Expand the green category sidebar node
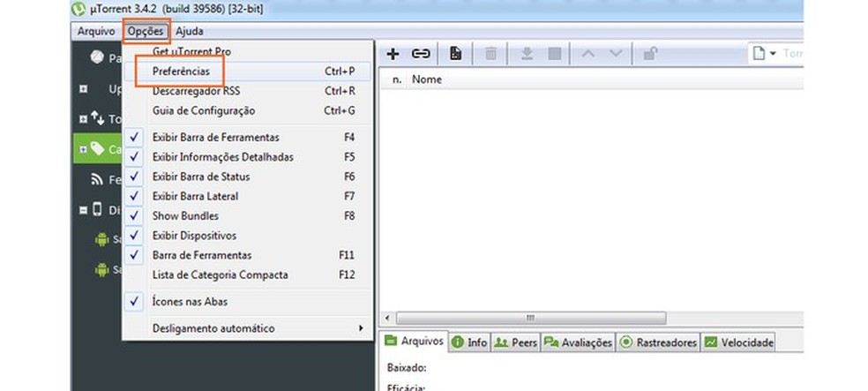The width and height of the screenshot is (868, 391). tap(83, 149)
